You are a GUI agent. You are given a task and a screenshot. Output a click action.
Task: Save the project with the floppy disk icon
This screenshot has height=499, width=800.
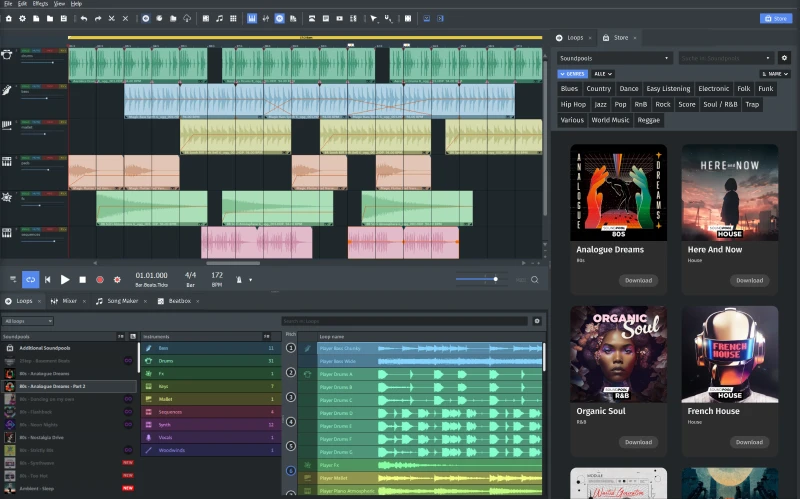tap(64, 18)
